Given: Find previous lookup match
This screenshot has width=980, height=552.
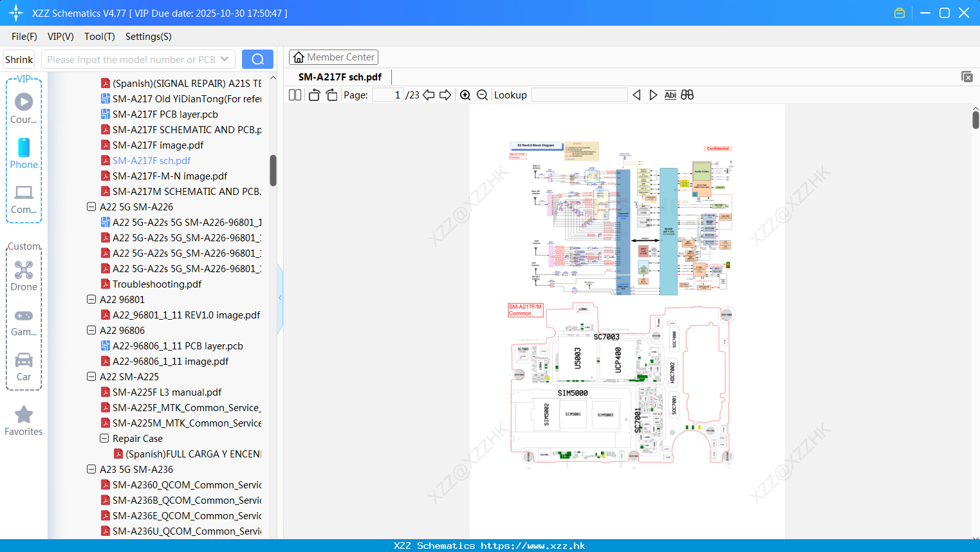Looking at the screenshot, I should click(x=636, y=95).
